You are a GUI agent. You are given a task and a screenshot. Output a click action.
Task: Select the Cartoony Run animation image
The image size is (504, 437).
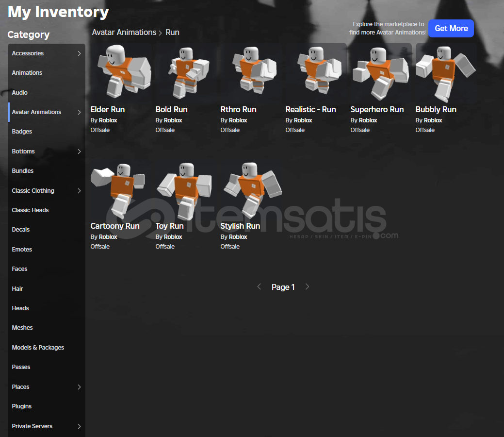point(119,189)
